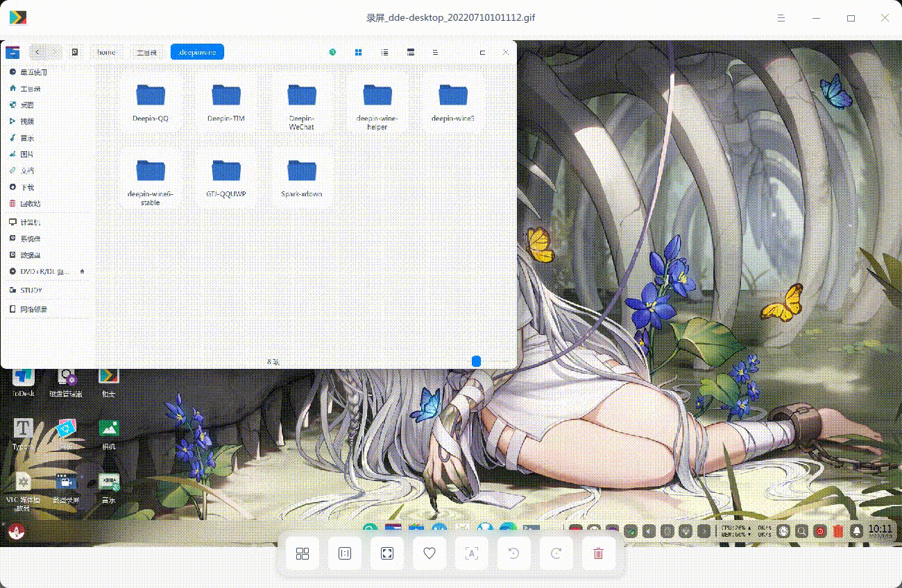Select the .deepinwine breadcrumb segment
The image size is (902, 588).
[196, 51]
